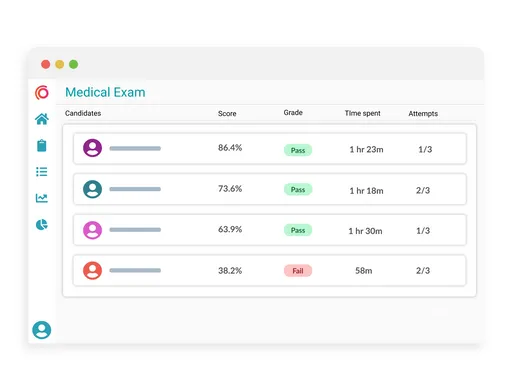Open the line chart analytics icon
The height and width of the screenshot is (390, 512).
[42, 198]
